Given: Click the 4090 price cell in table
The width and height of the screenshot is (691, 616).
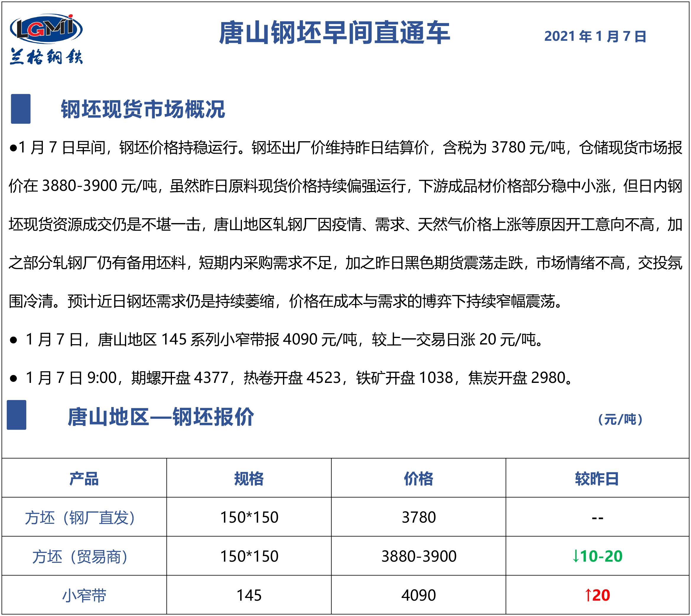Looking at the screenshot, I should click(419, 595).
